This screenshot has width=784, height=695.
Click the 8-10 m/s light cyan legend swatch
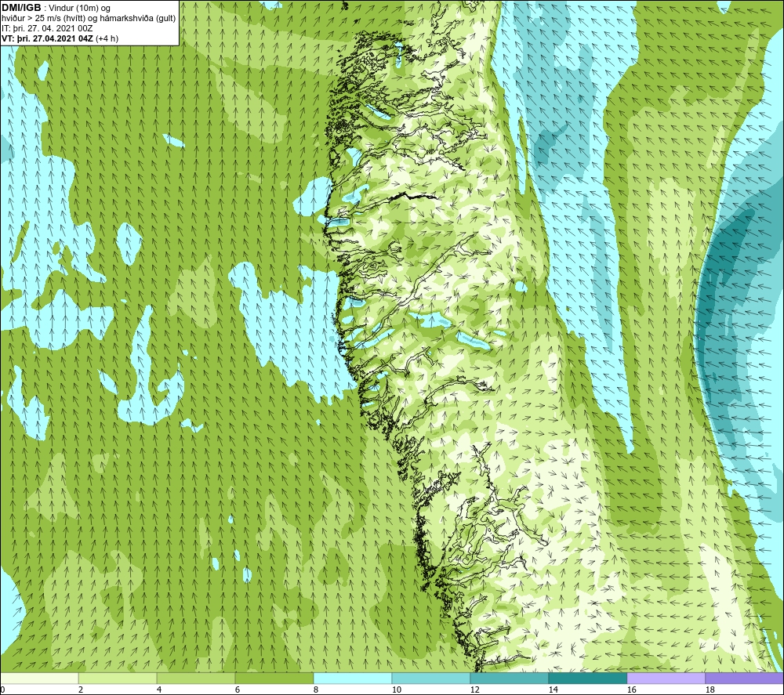tap(353, 678)
